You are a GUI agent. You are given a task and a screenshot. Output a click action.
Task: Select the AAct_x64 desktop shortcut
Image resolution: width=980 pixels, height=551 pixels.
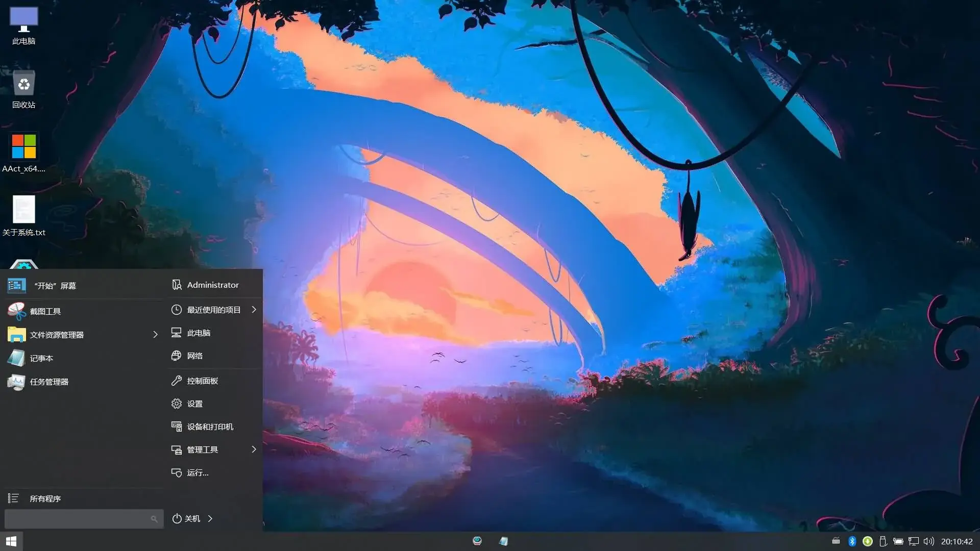(23, 153)
